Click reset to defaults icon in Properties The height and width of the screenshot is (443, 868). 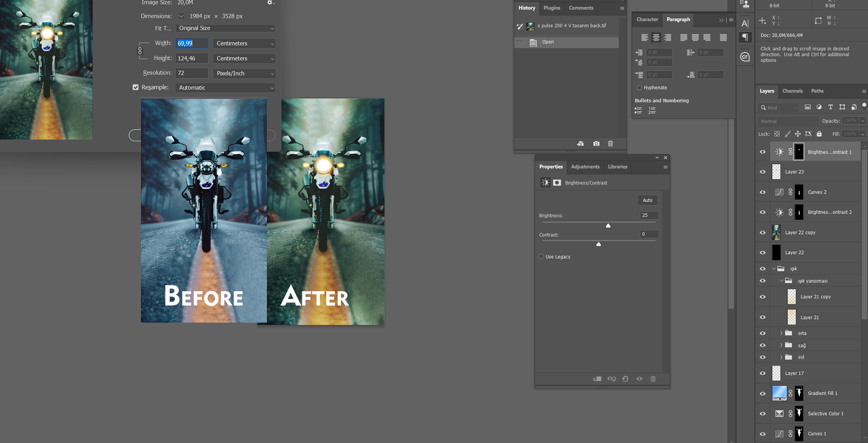click(625, 379)
